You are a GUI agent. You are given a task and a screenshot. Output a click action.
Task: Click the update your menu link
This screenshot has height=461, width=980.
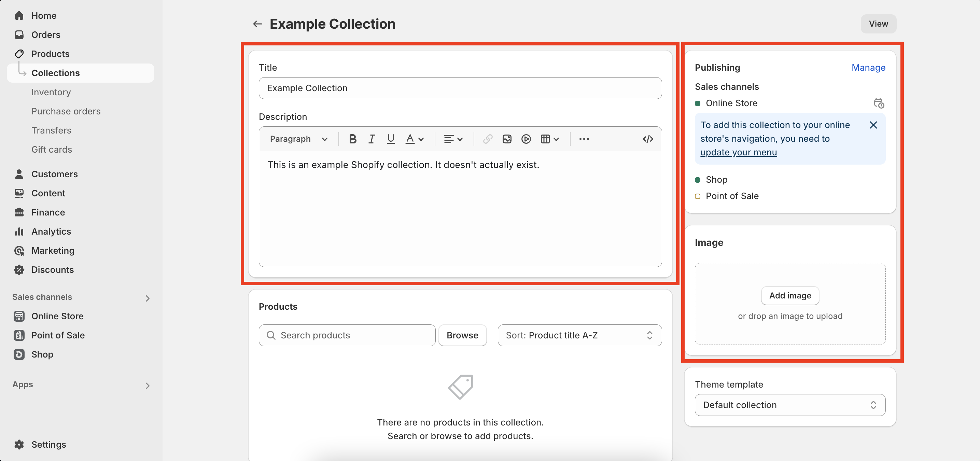point(739,152)
